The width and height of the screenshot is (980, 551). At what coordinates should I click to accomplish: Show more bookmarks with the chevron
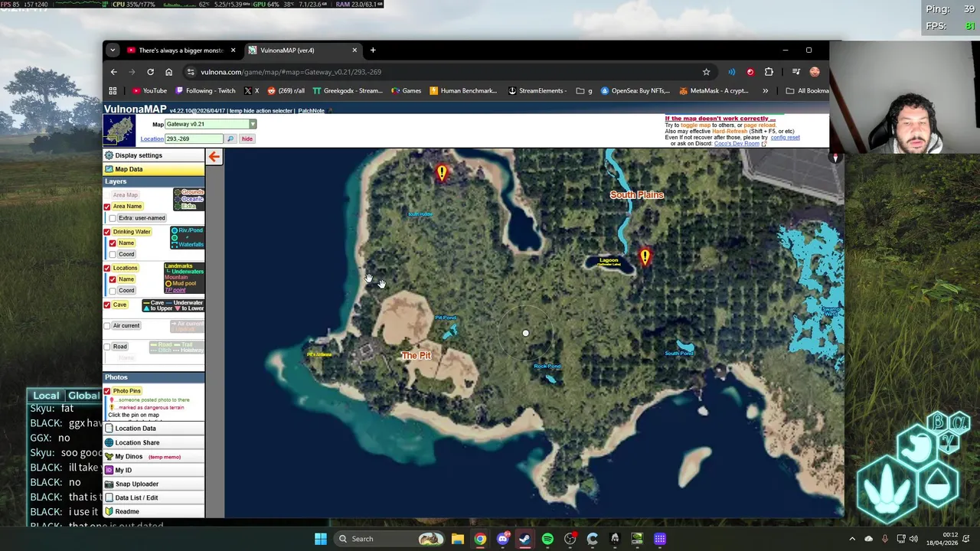765,91
